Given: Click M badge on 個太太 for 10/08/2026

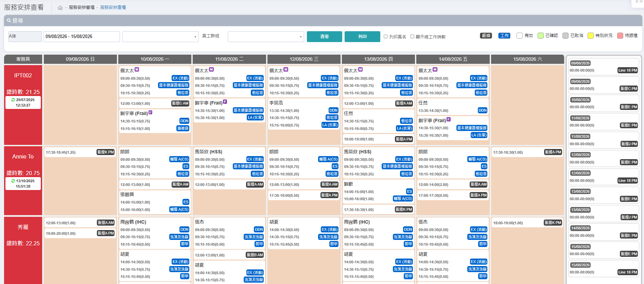Looking at the screenshot, I should click(137, 69).
